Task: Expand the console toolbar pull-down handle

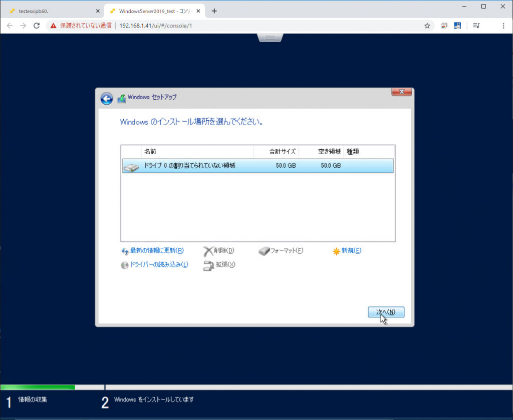Action: click(x=270, y=38)
